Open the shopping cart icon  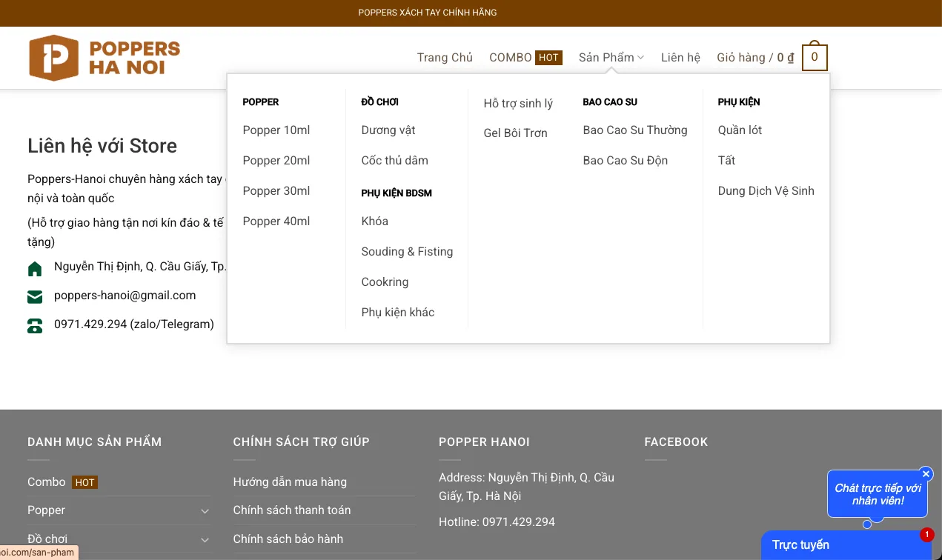click(815, 57)
